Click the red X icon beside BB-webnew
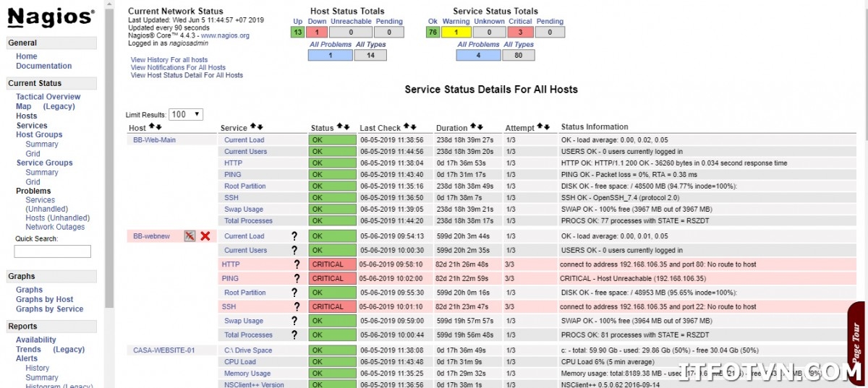868x388 pixels. click(205, 236)
